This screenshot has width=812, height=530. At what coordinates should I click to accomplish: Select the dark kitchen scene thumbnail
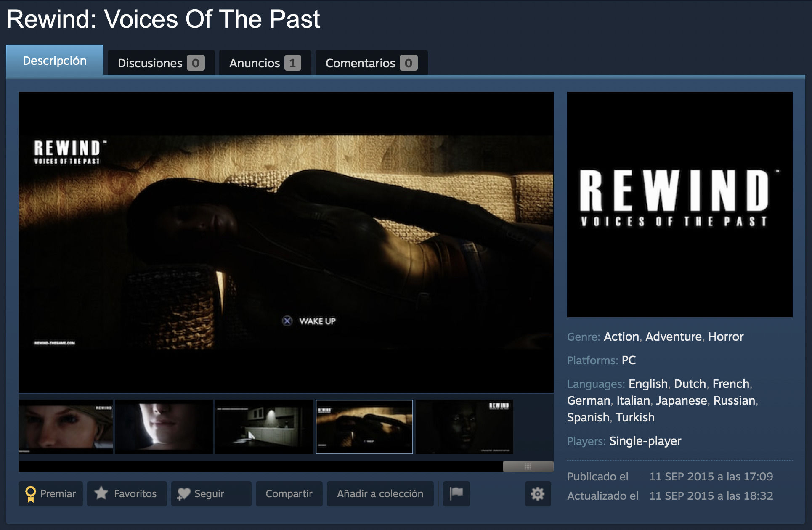tap(264, 427)
